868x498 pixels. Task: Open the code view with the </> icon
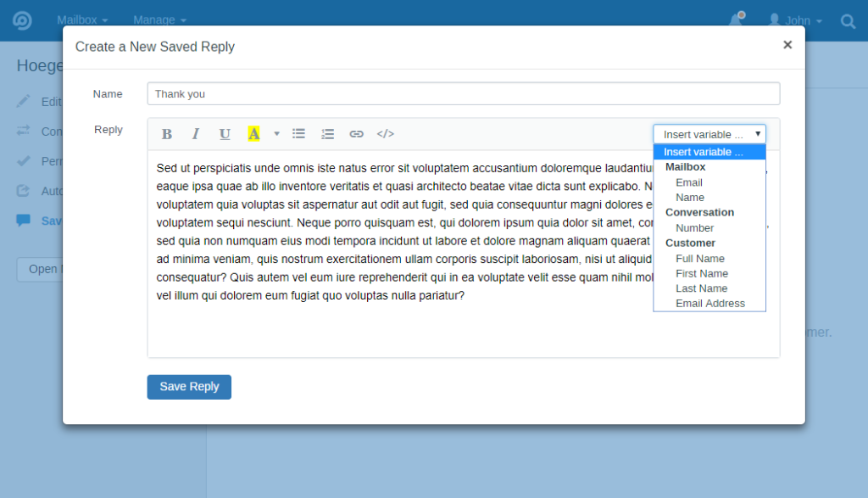coord(385,133)
